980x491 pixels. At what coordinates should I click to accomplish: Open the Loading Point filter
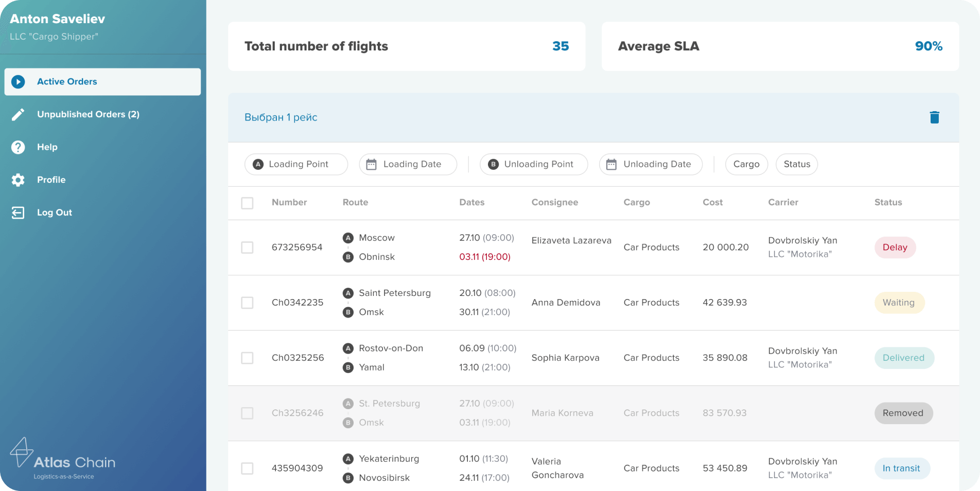pos(296,164)
